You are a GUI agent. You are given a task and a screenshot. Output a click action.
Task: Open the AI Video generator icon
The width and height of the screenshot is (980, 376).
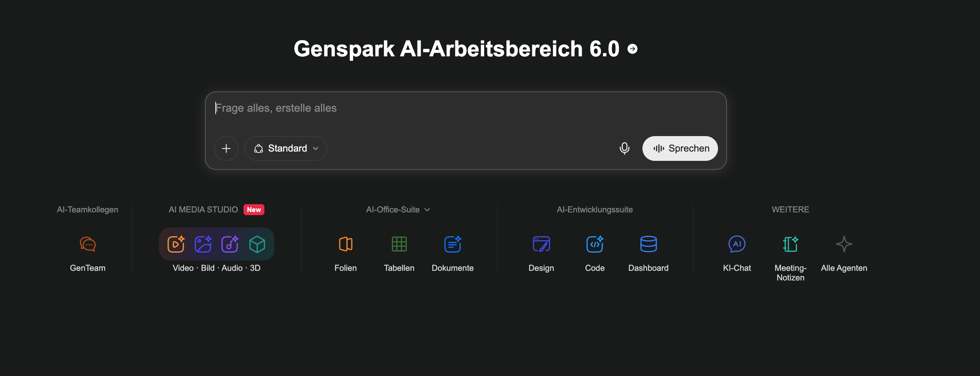(176, 244)
